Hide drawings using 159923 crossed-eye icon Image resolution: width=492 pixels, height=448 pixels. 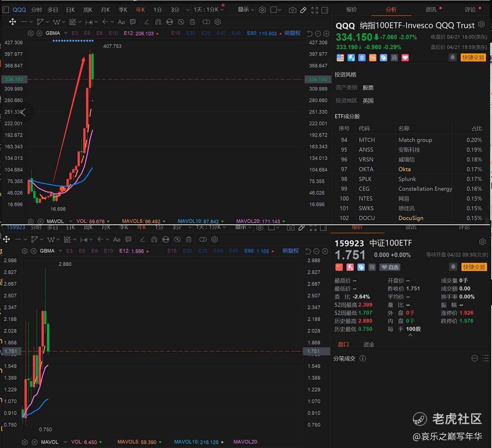click(x=177, y=239)
